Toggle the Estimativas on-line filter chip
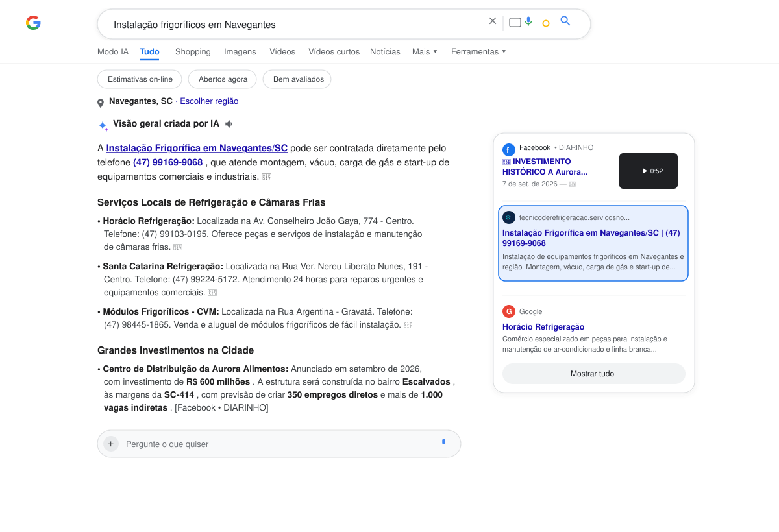The image size is (779, 532). pyautogui.click(x=140, y=79)
